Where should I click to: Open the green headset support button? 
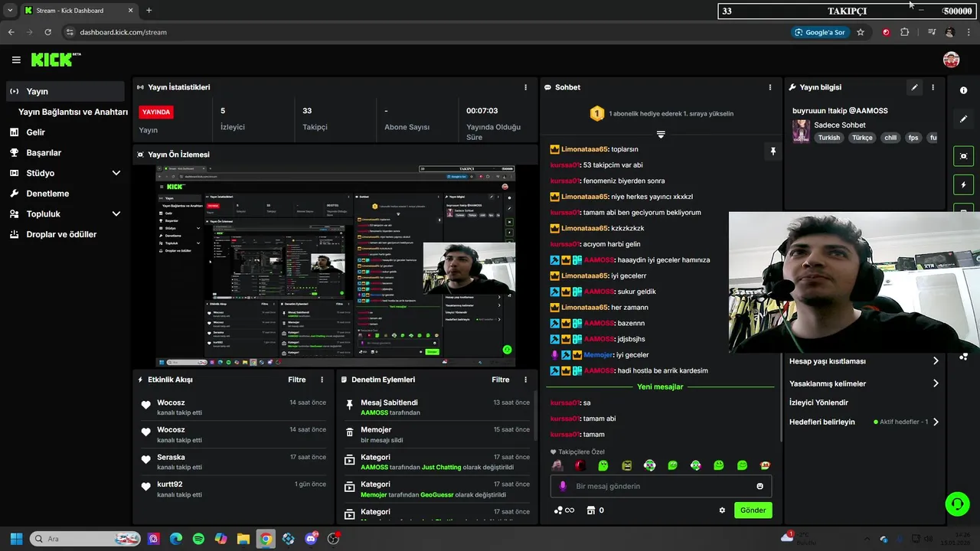coord(957,504)
